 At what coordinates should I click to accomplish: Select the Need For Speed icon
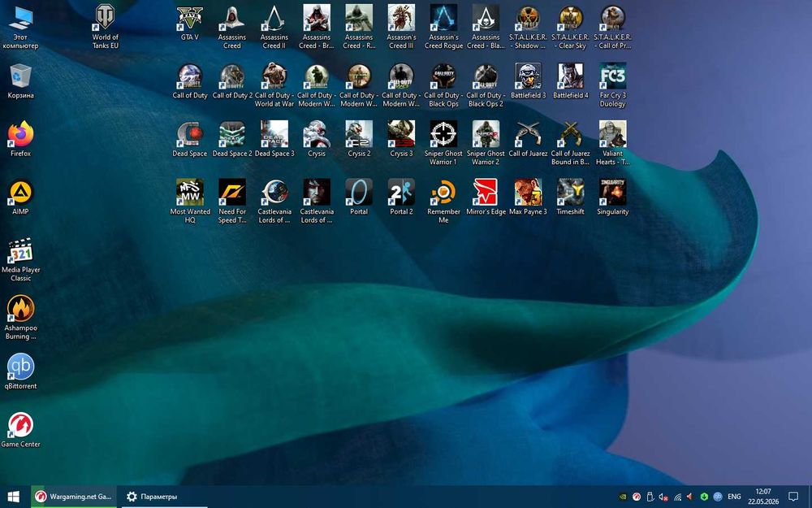[232, 201]
